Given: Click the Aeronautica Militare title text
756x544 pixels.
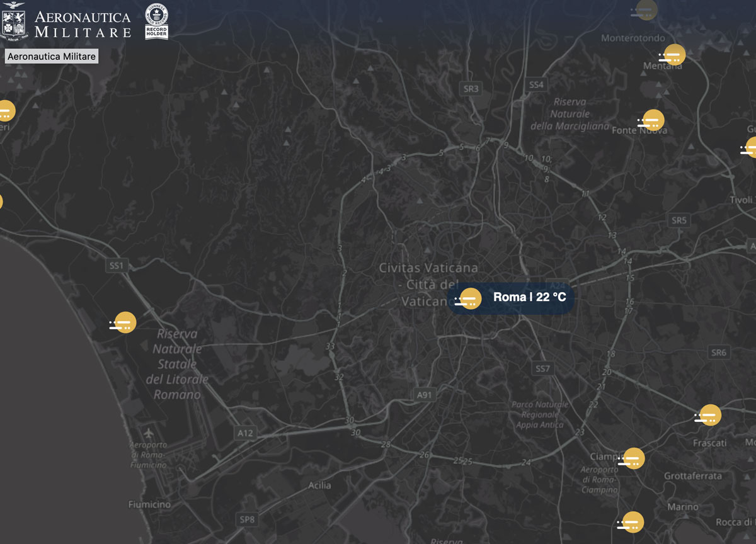Looking at the screenshot, I should (x=83, y=24).
